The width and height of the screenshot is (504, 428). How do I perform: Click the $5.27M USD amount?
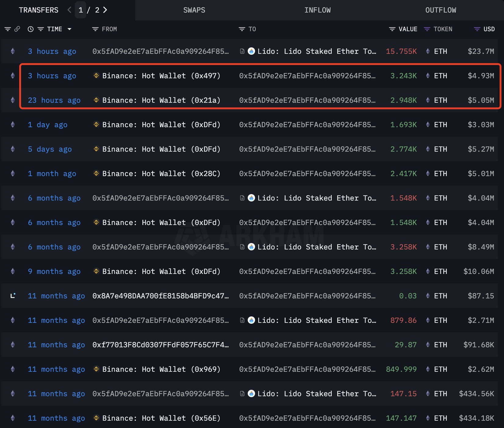click(x=481, y=149)
